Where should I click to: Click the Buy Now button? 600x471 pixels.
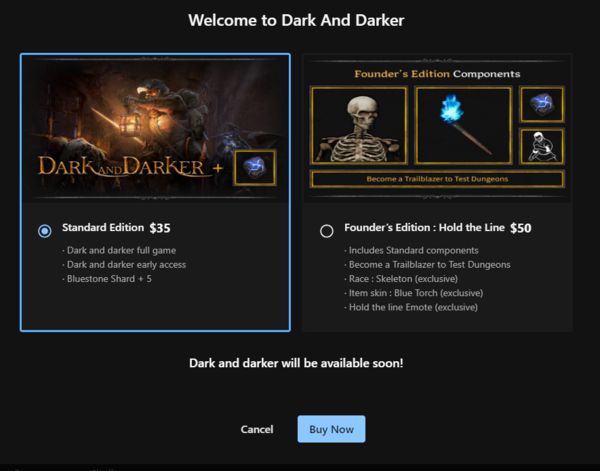coord(331,429)
